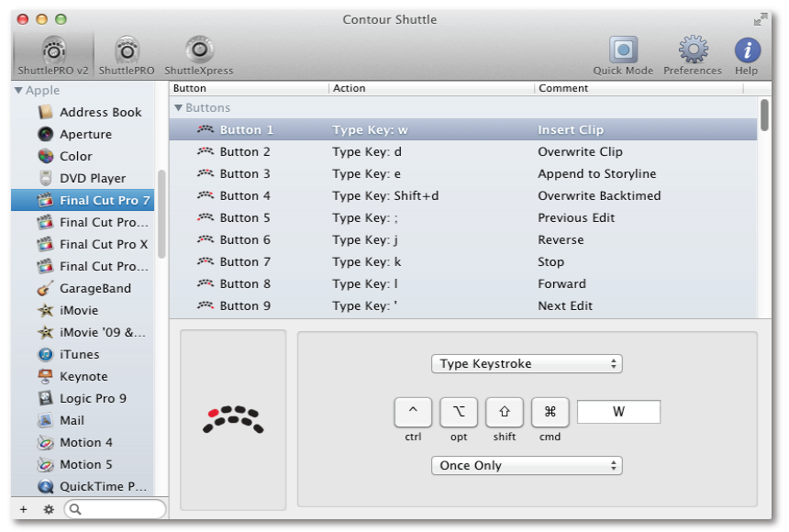Toggle full screen arrows in title bar

click(760, 19)
